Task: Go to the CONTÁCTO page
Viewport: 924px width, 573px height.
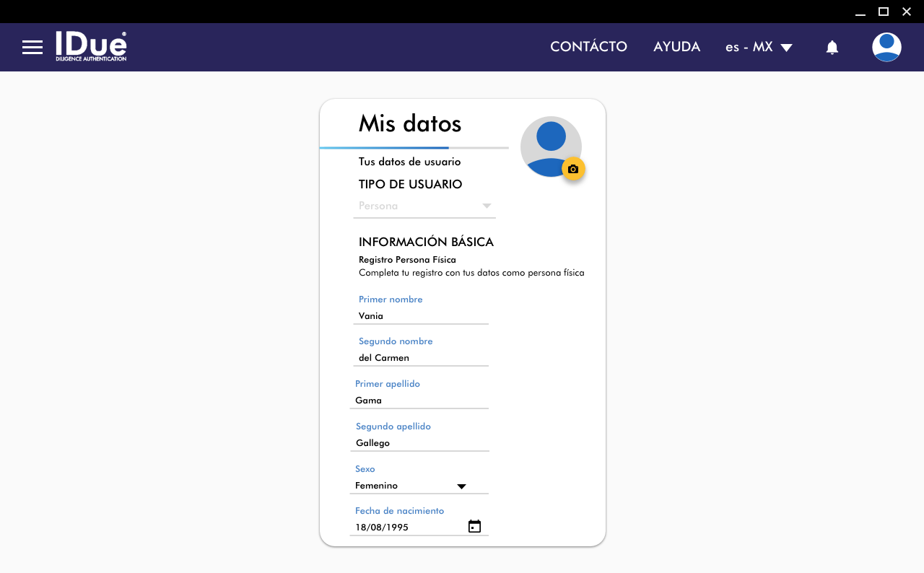Action: pos(588,47)
